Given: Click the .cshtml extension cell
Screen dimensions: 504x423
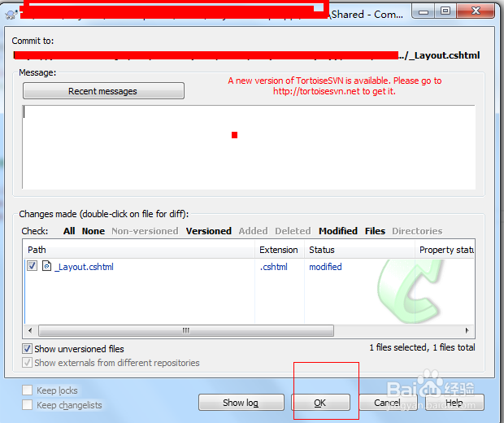Looking at the screenshot, I should 273,267.
